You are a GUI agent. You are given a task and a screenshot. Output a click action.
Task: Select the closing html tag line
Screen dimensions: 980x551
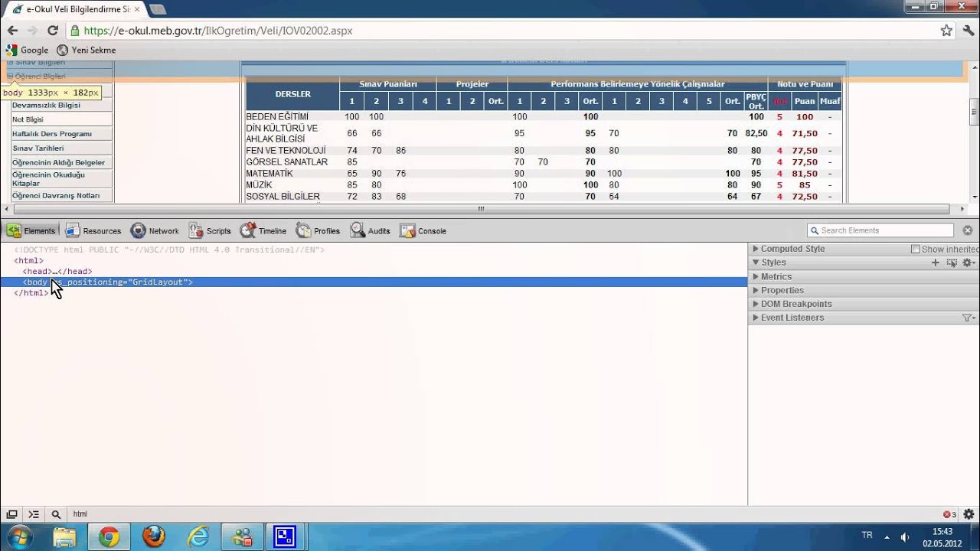coord(31,292)
